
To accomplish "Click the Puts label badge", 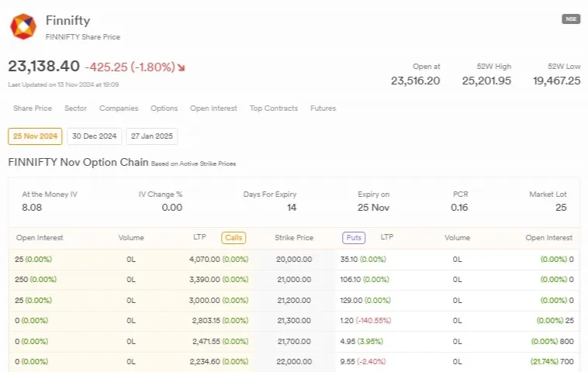I will click(354, 238).
